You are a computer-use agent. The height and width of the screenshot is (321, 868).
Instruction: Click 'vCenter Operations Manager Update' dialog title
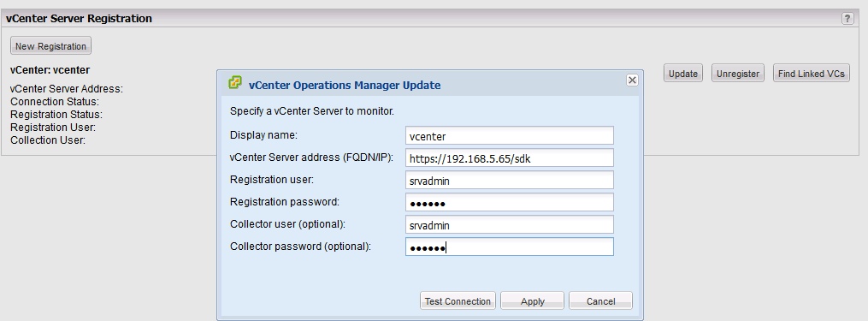pos(345,86)
